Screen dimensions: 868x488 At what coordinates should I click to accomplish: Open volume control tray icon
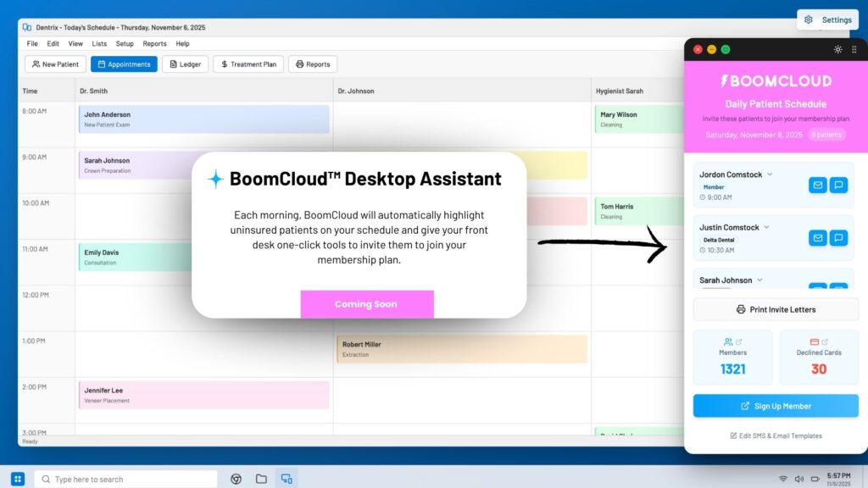pyautogui.click(x=798, y=479)
